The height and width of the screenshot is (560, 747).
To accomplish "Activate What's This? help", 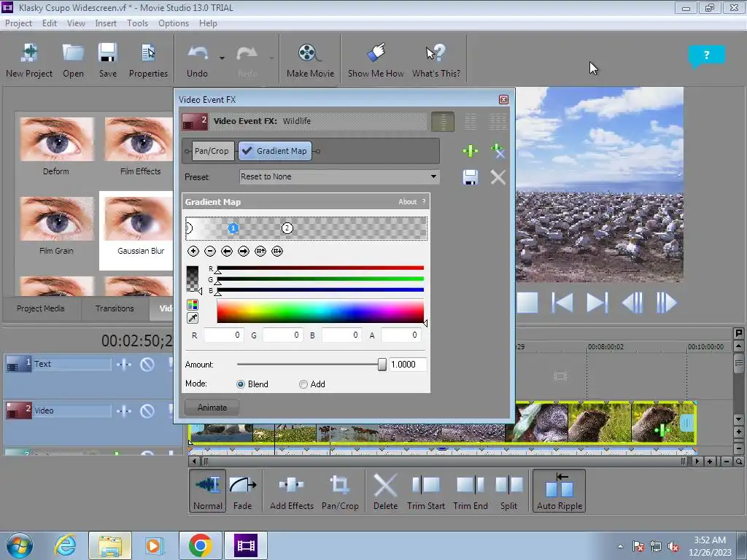I will (x=436, y=61).
